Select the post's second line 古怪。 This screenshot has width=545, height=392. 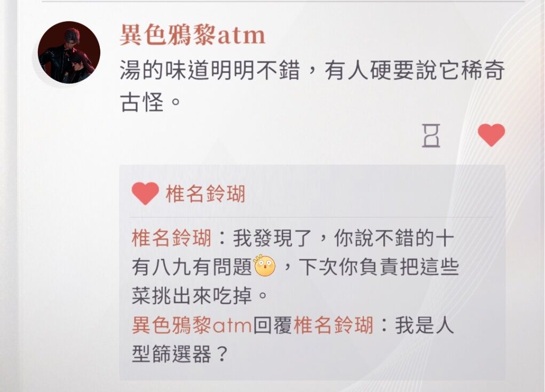(x=150, y=102)
